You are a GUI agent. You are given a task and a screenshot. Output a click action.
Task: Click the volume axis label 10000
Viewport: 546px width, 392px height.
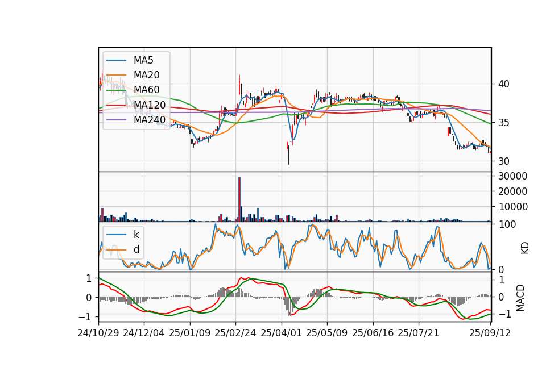click(x=513, y=207)
